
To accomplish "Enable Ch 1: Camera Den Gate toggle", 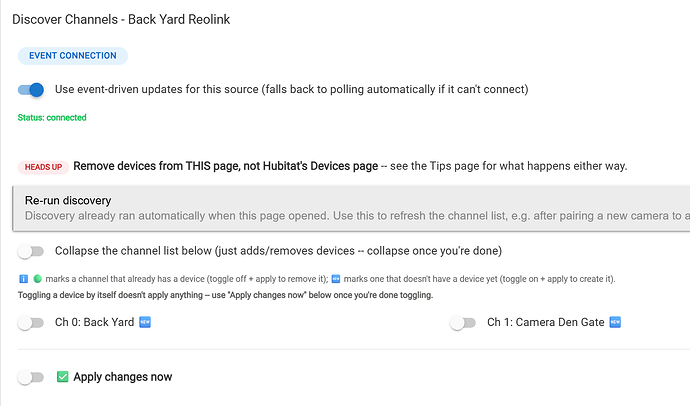I will tap(463, 323).
